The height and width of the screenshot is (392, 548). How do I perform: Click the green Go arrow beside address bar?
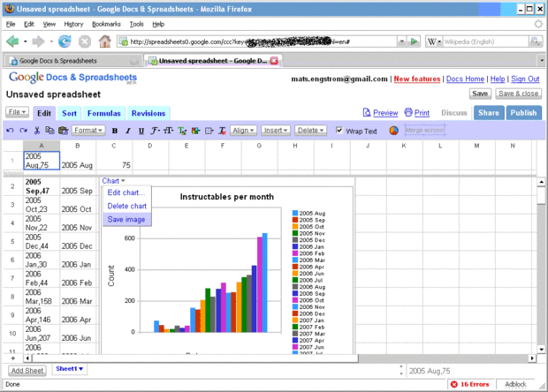pos(415,41)
